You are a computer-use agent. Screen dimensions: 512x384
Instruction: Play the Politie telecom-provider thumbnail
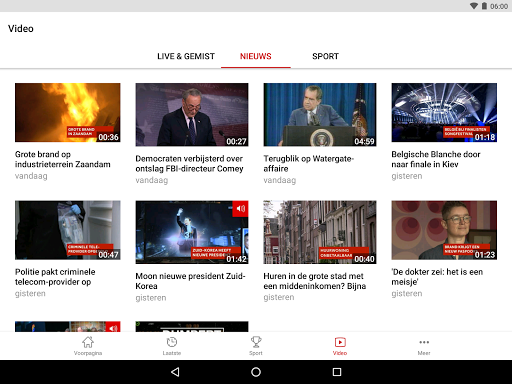pos(68,230)
